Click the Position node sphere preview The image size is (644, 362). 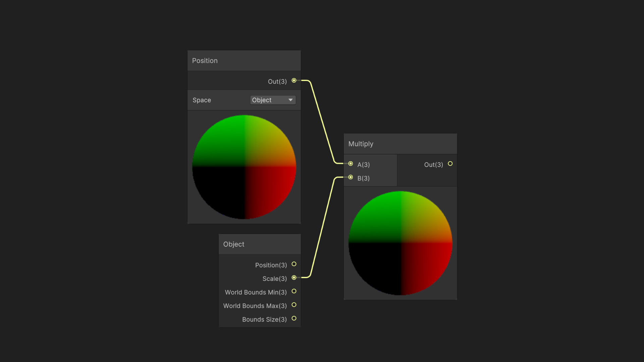pos(244,167)
